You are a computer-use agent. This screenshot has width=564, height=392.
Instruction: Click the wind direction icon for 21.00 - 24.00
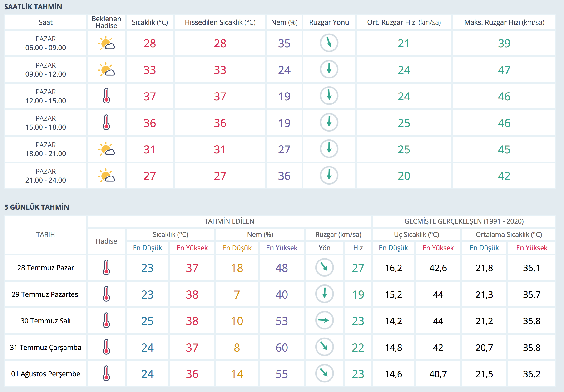tap(329, 176)
